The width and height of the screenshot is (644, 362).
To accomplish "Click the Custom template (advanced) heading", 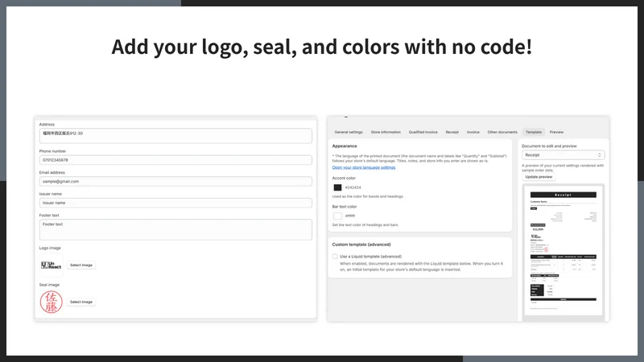I will click(361, 245).
